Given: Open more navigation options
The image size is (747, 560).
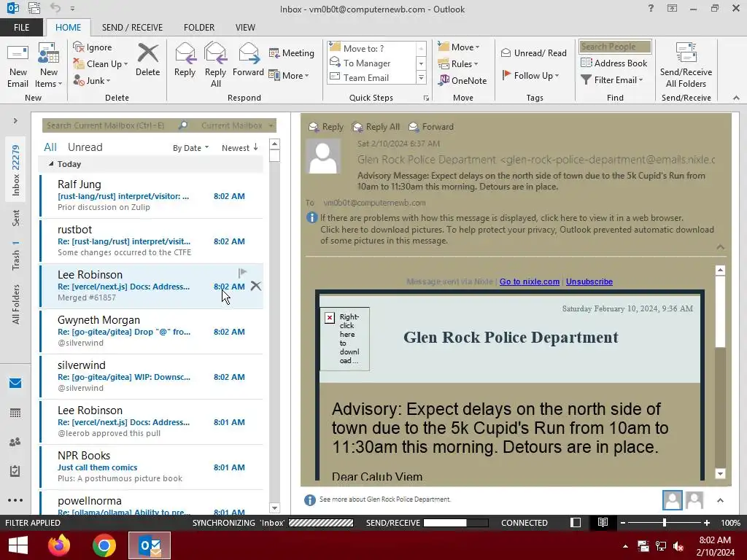Looking at the screenshot, I should click(15, 500).
